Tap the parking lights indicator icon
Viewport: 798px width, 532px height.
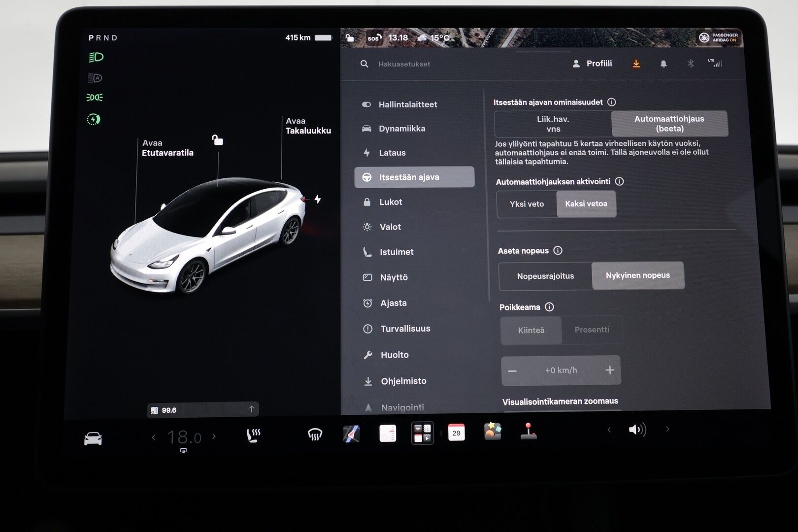95,98
